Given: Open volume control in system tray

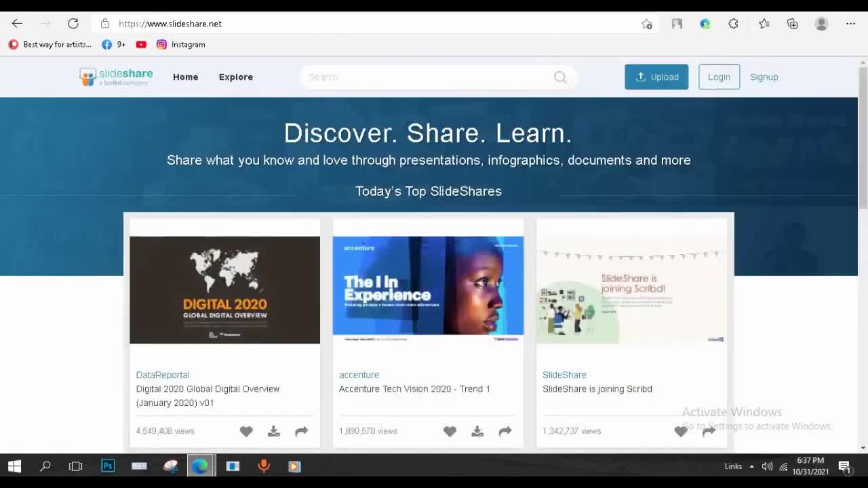Looking at the screenshot, I should coord(767,466).
